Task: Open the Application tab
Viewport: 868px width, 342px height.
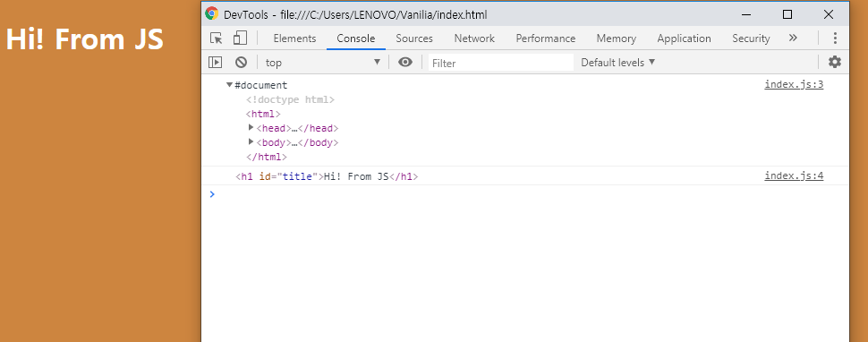Action: [685, 38]
